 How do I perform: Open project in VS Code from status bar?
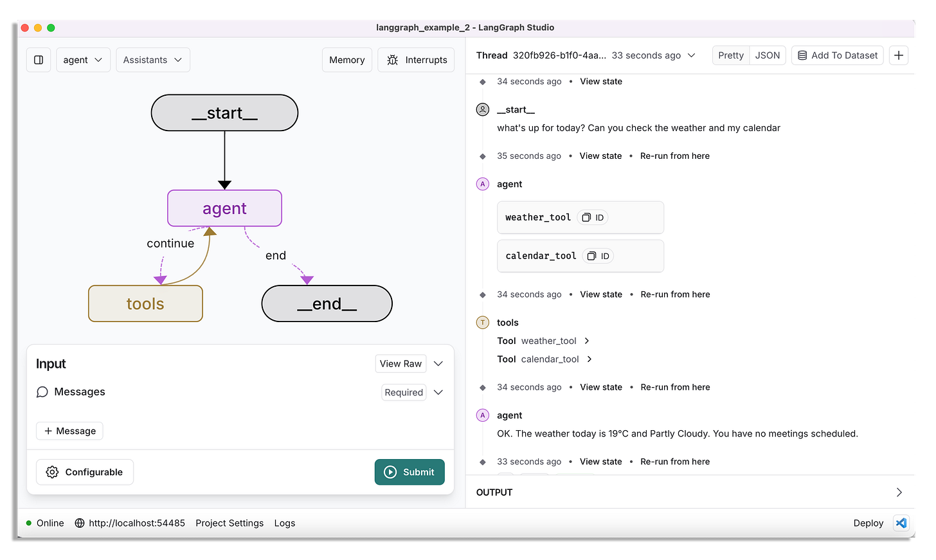coord(901,523)
